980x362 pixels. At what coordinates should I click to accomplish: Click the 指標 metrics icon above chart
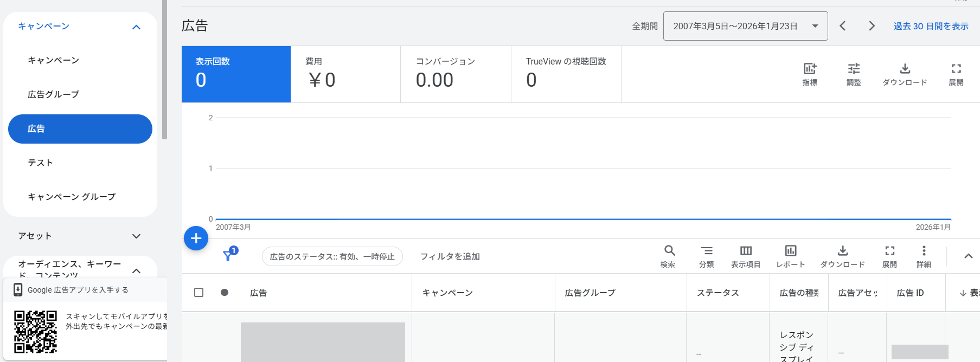(810, 74)
